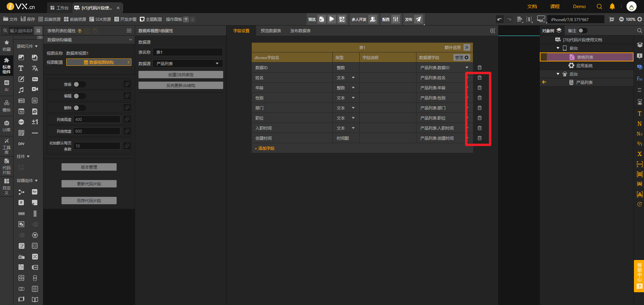Click the trash icon for the 性别 row

(x=480, y=98)
